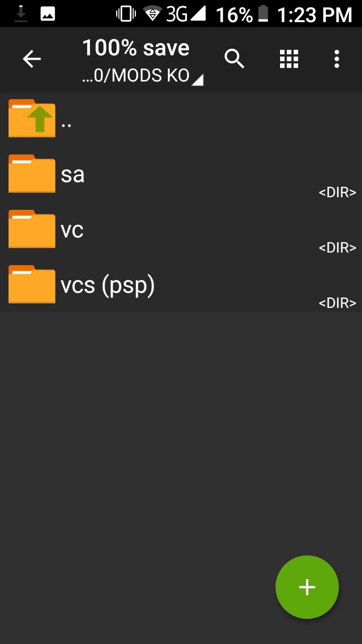Tap the parent folder up-arrow icon
This screenshot has height=644, width=362.
click(32, 118)
